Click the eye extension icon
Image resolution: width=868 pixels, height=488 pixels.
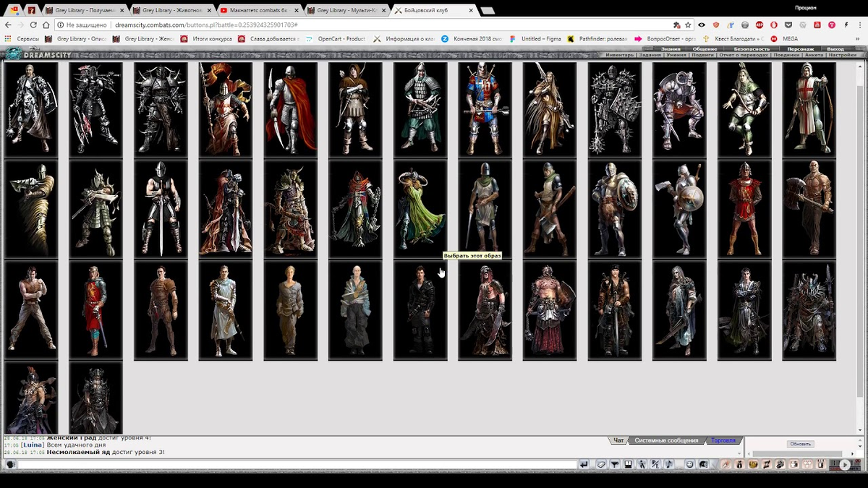coord(702,25)
